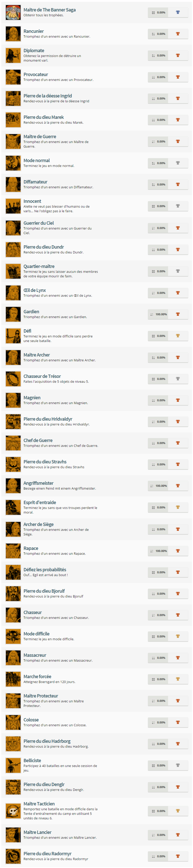This screenshot has height=868, width=193.
Task: Click the Belliciste trophy thumbnail
Action: click(x=13, y=765)
